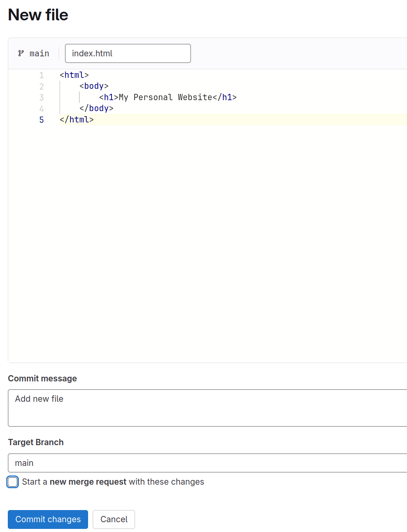Image resolution: width=407 pixels, height=532 pixels.
Task: Click the </html> closing tag line
Action: 77,120
